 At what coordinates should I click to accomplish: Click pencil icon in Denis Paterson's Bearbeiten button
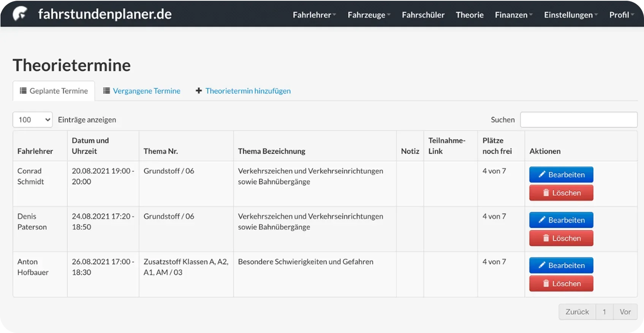(542, 220)
